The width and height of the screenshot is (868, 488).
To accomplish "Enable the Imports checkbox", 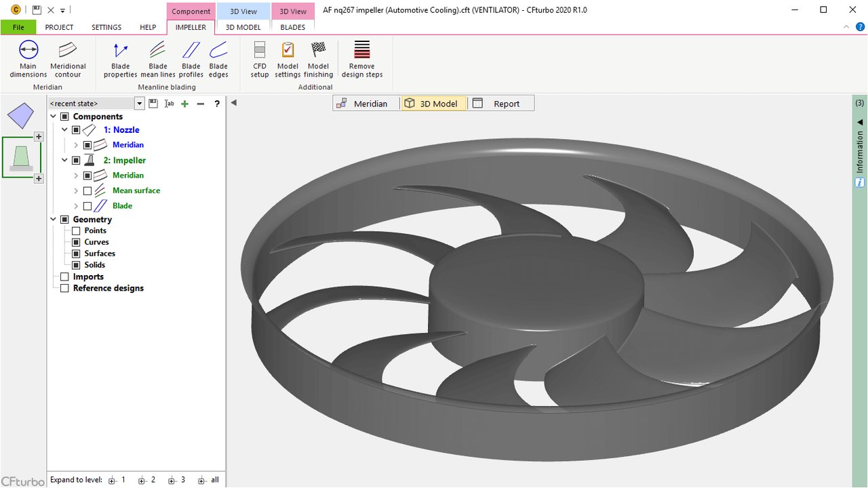I will coord(64,277).
